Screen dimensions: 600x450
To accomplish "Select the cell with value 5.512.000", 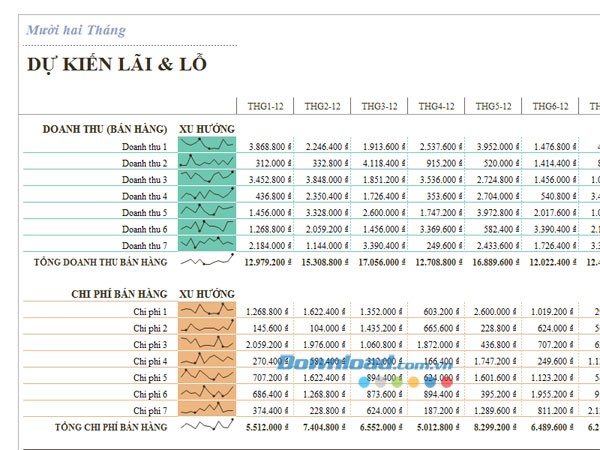I will click(x=267, y=427).
